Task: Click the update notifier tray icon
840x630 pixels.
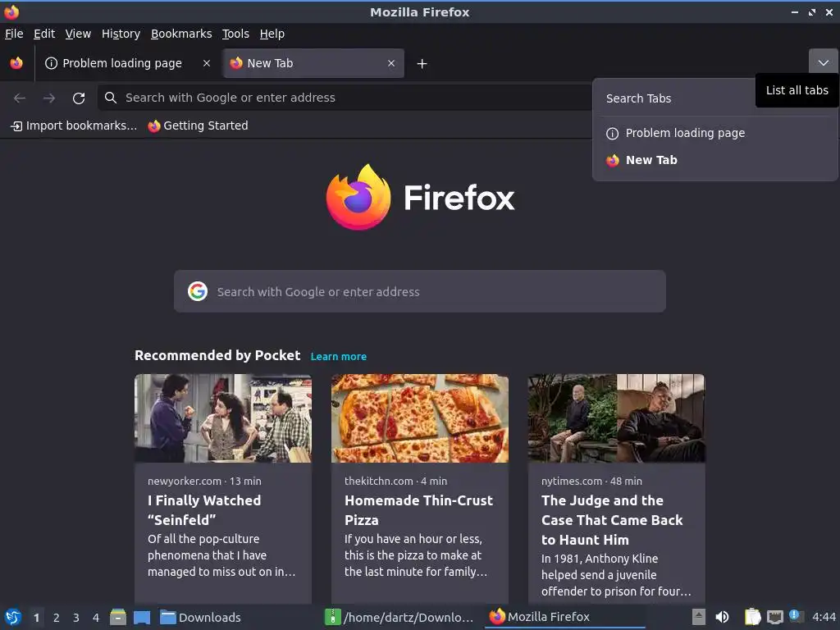Action: coord(796,616)
